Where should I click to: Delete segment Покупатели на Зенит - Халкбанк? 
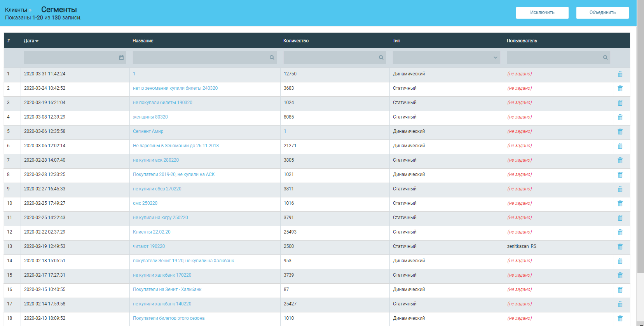click(x=620, y=289)
